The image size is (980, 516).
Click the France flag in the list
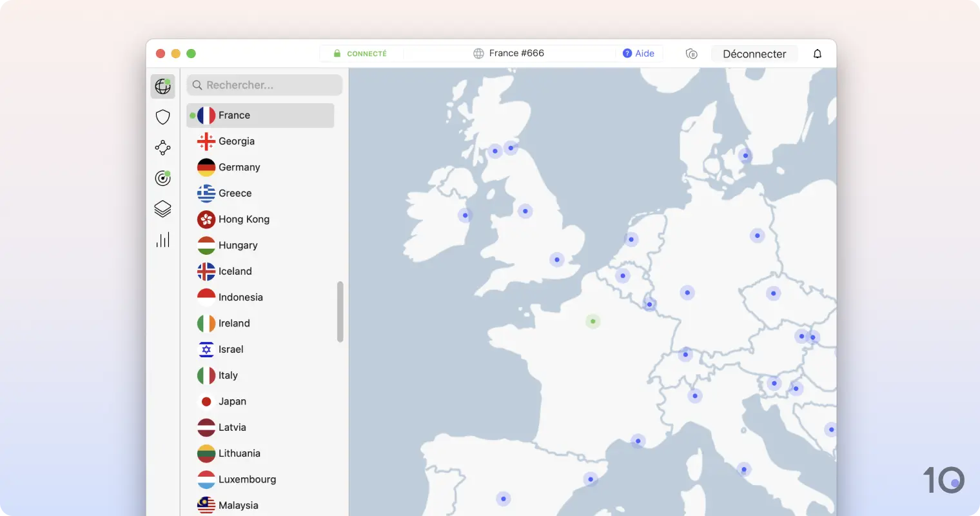[x=204, y=115]
